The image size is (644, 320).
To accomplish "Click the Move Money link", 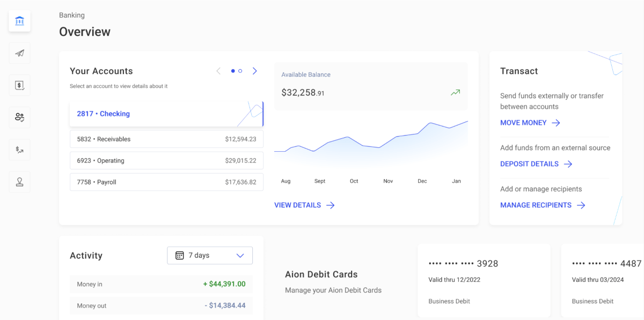I will pyautogui.click(x=530, y=123).
